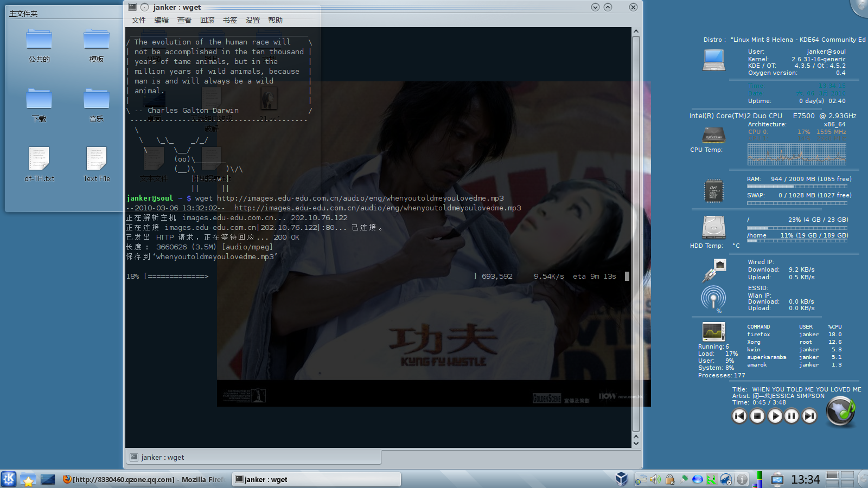Click the 13:34 panel clock
The width and height of the screenshot is (868, 488).
point(805,479)
